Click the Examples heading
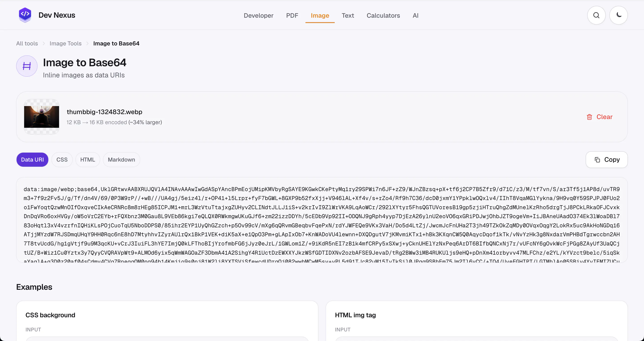This screenshot has width=644, height=341. pyautogui.click(x=34, y=287)
